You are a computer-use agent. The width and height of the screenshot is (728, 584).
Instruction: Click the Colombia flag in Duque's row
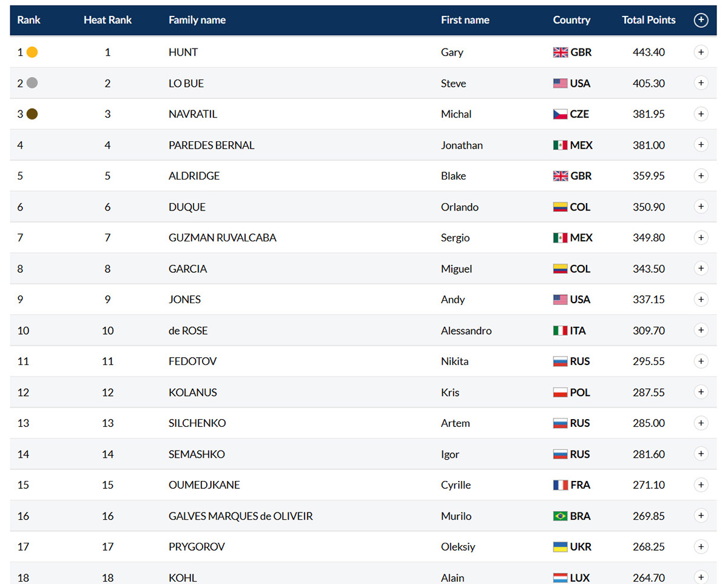click(x=561, y=207)
